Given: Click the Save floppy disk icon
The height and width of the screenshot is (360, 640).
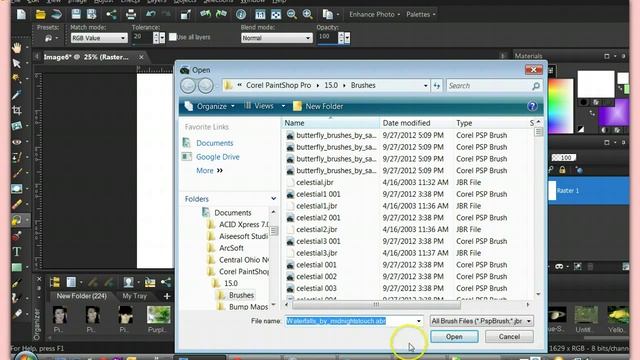Looking at the screenshot, I should point(76,14).
